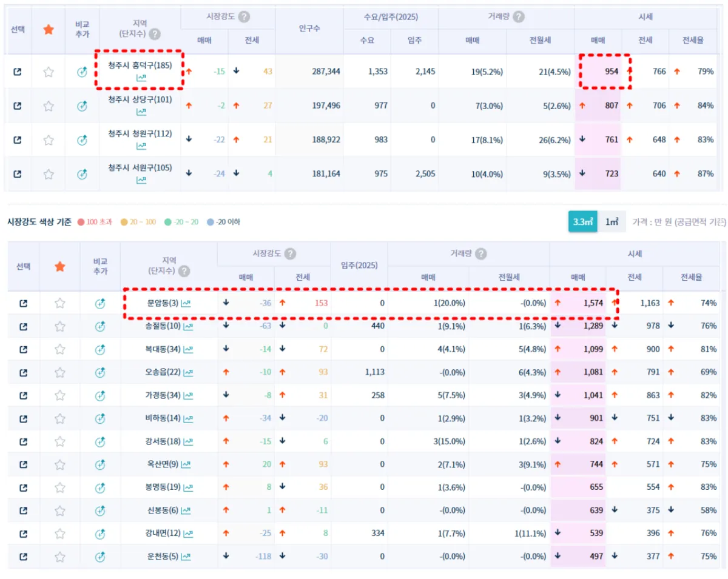
Task: Click red 100 초과 legend dot
Action: click(81, 222)
